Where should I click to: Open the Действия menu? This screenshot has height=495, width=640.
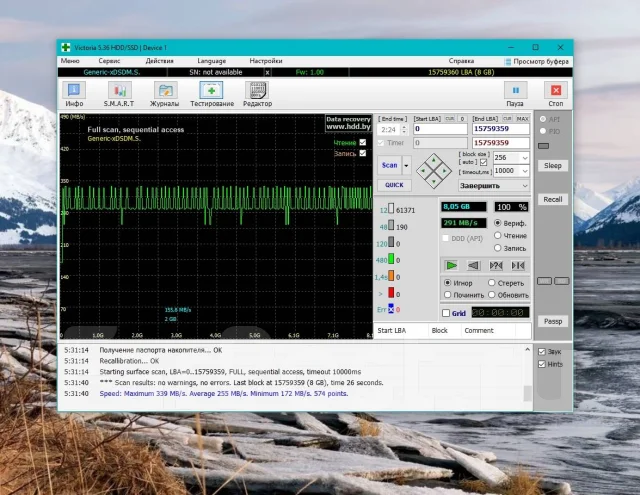tap(160, 61)
